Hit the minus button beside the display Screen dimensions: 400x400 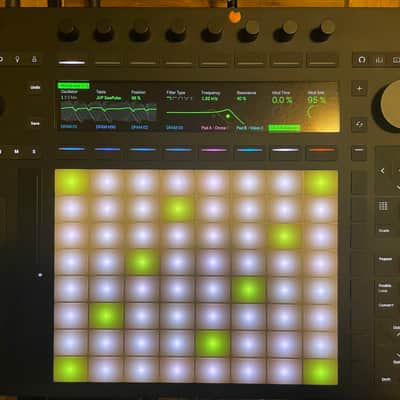pyautogui.click(x=359, y=151)
